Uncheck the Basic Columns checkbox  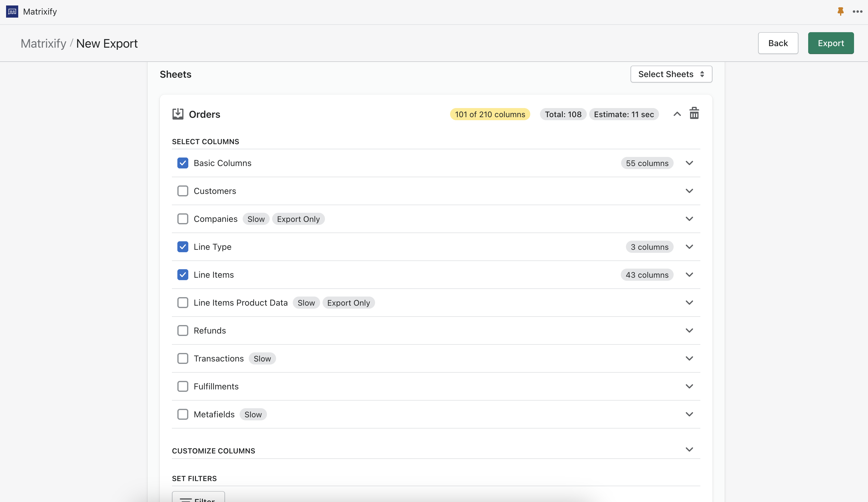click(x=183, y=163)
